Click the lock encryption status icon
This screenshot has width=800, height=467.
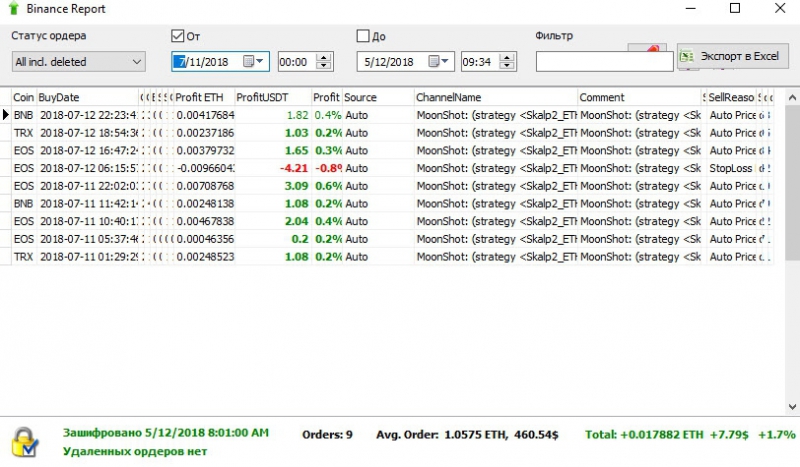(24, 442)
